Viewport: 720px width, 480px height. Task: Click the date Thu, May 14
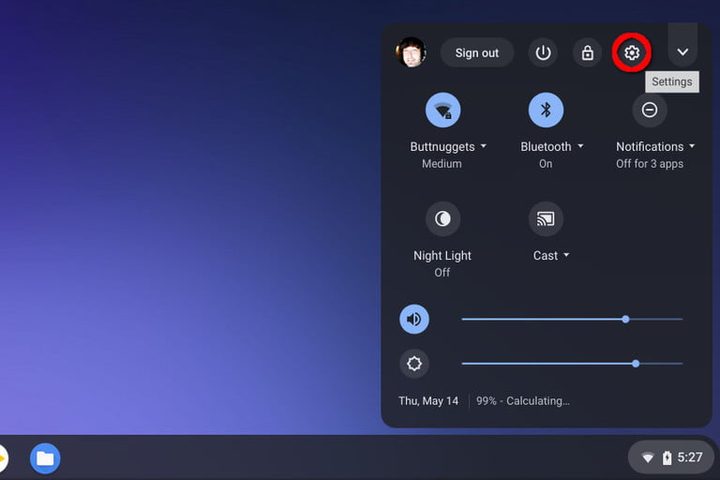(428, 401)
